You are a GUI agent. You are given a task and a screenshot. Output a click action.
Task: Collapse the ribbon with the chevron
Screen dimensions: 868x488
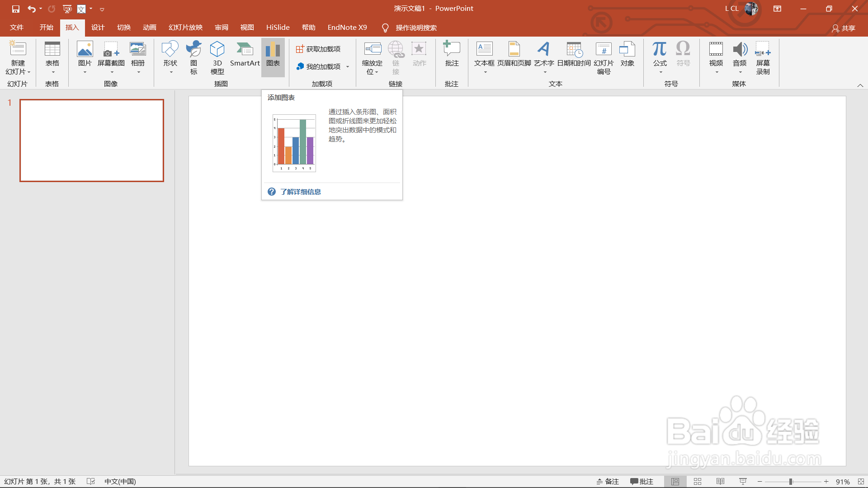coord(860,85)
